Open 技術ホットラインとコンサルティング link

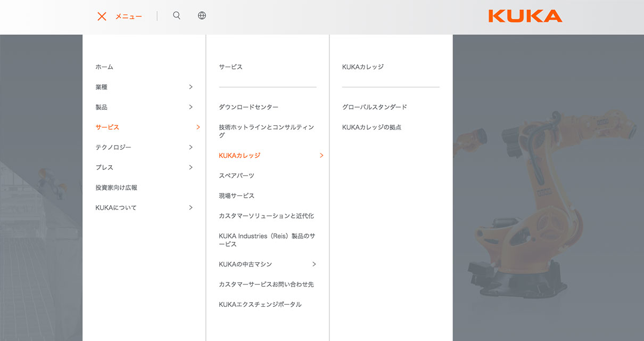pyautogui.click(x=266, y=131)
